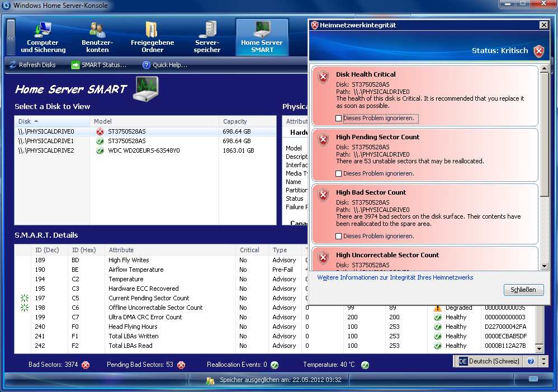This screenshot has height=392, width=558.
Task: Select the \\.\PHYSICALDRIVE2 disk row
Action: [145, 150]
